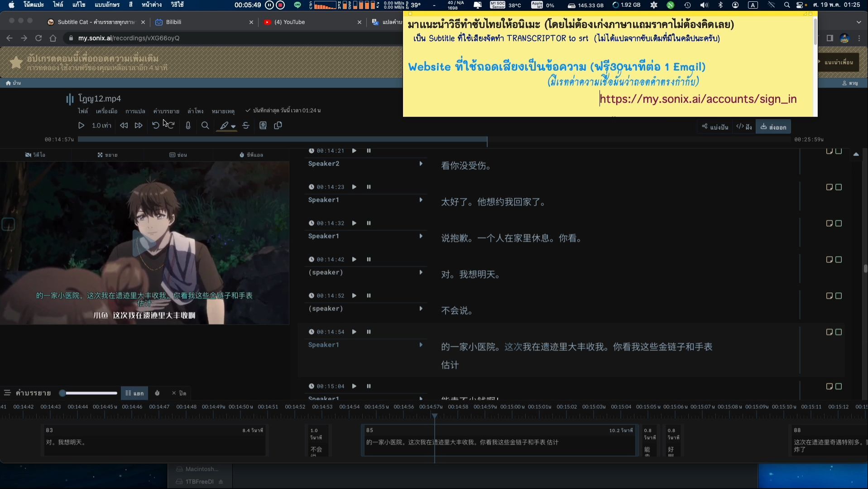Click the ส่งออก export button
The image size is (868, 489).
point(773,127)
